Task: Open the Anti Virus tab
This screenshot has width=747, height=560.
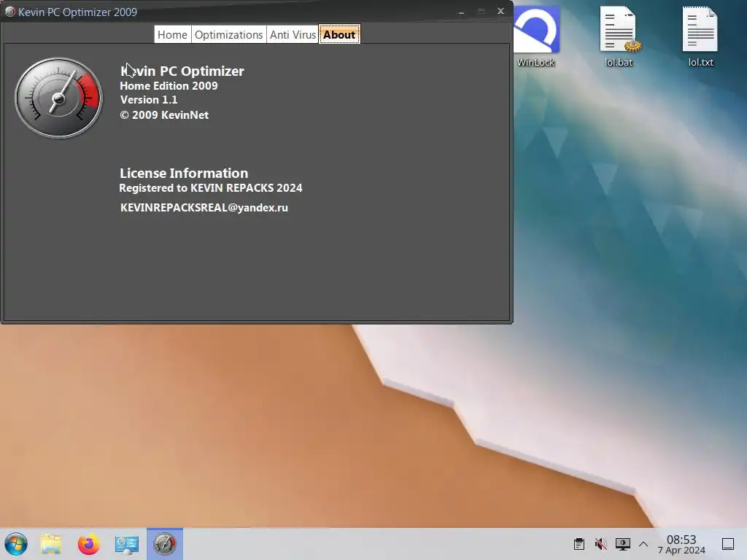Action: click(x=293, y=35)
